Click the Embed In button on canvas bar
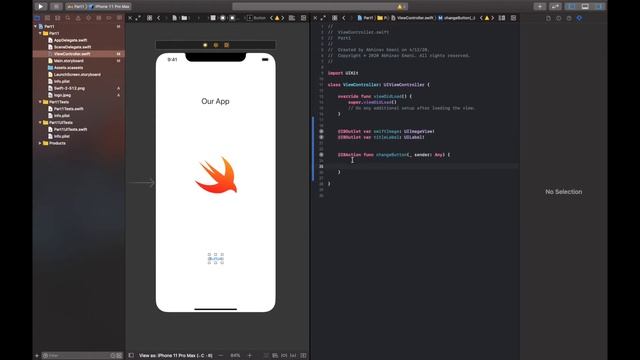 click(303, 356)
